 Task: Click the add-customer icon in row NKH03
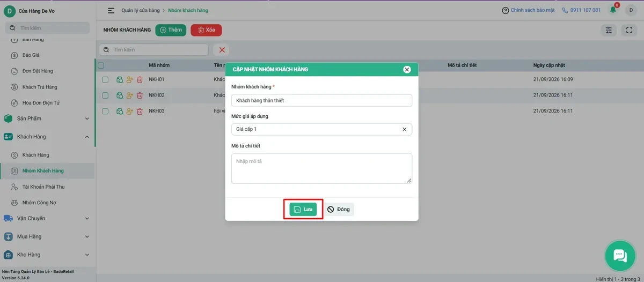click(129, 111)
